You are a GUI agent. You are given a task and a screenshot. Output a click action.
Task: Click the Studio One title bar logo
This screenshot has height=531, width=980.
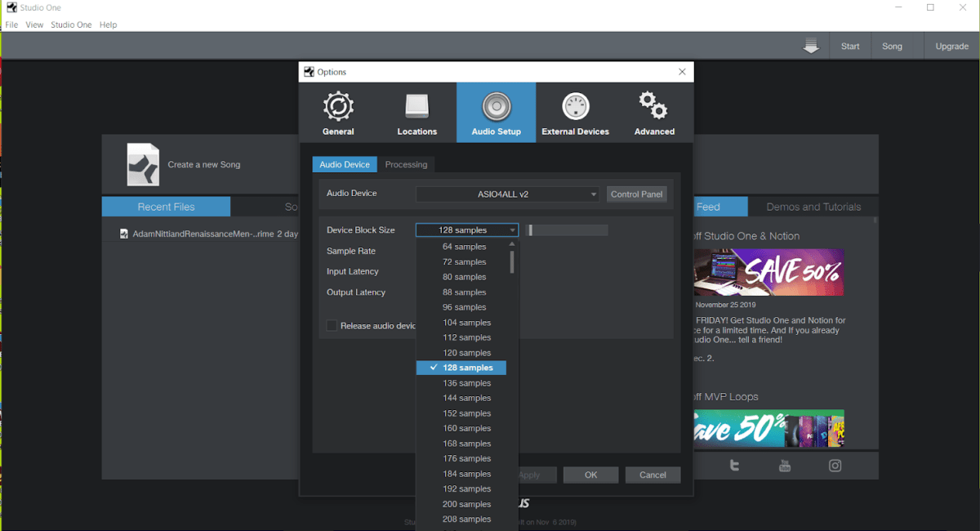pyautogui.click(x=11, y=7)
